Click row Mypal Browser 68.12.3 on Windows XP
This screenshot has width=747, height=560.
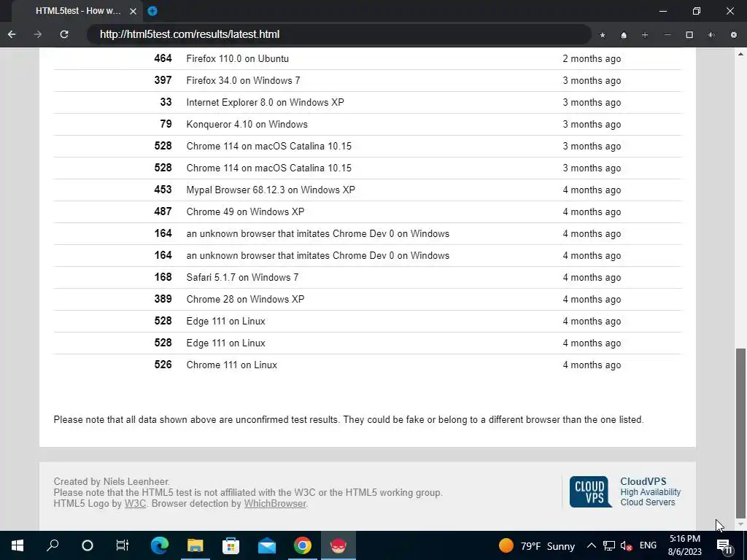pyautogui.click(x=368, y=190)
